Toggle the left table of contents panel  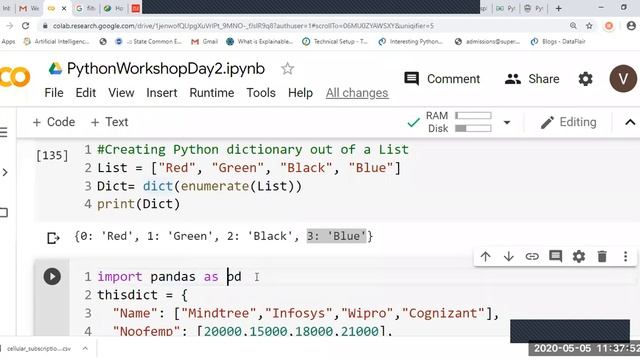coord(4,132)
